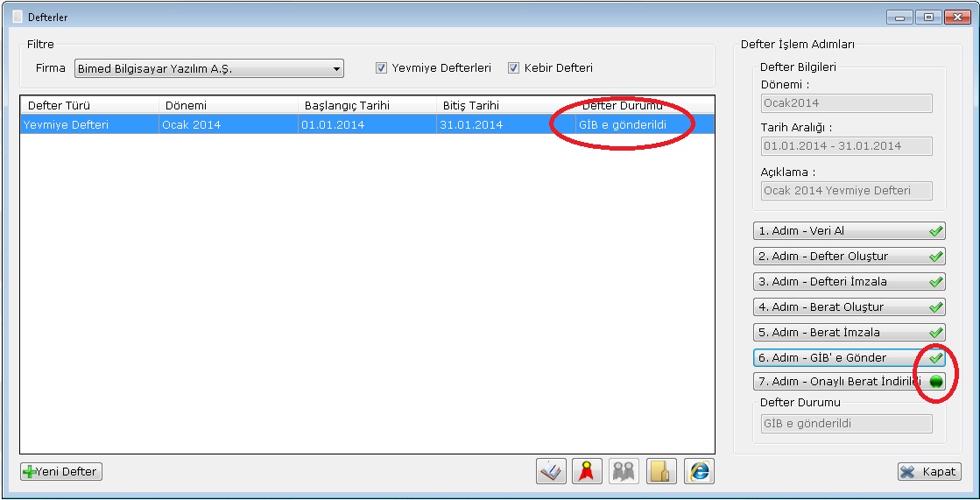Click 4. Adım - Berat Oluştur

[849, 306]
